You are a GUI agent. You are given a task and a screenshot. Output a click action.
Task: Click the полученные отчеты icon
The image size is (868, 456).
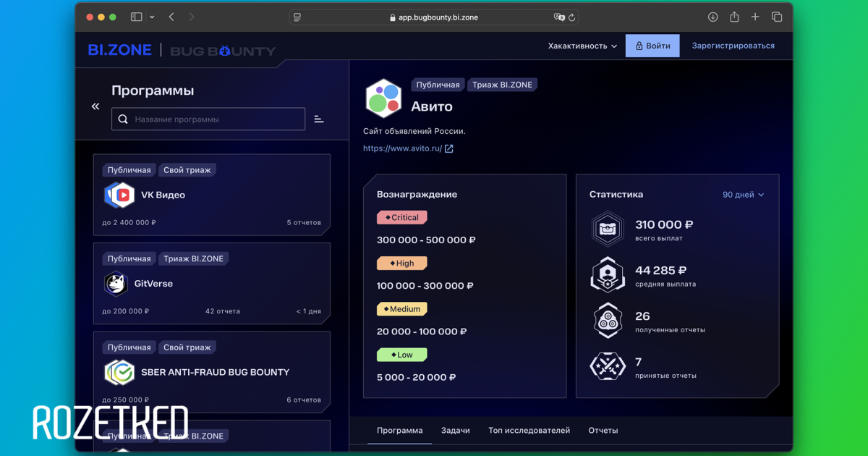click(x=608, y=321)
